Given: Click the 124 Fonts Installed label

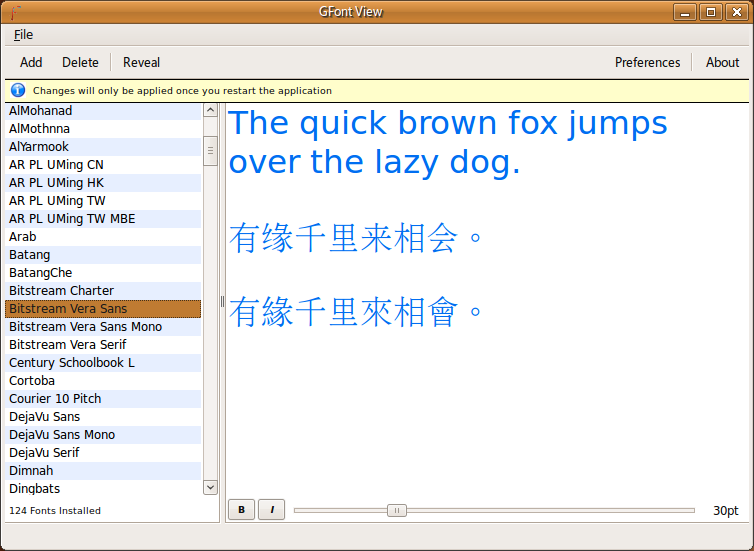Looking at the screenshot, I should click(x=55, y=511).
